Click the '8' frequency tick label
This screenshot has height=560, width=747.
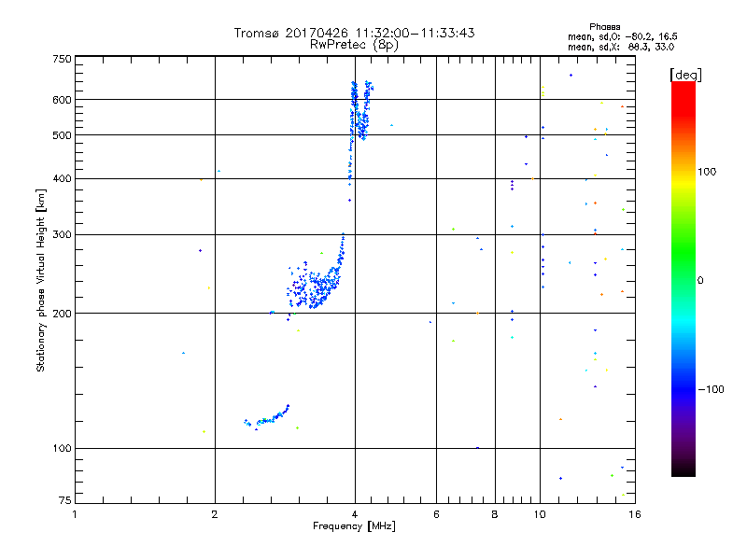pyautogui.click(x=495, y=514)
